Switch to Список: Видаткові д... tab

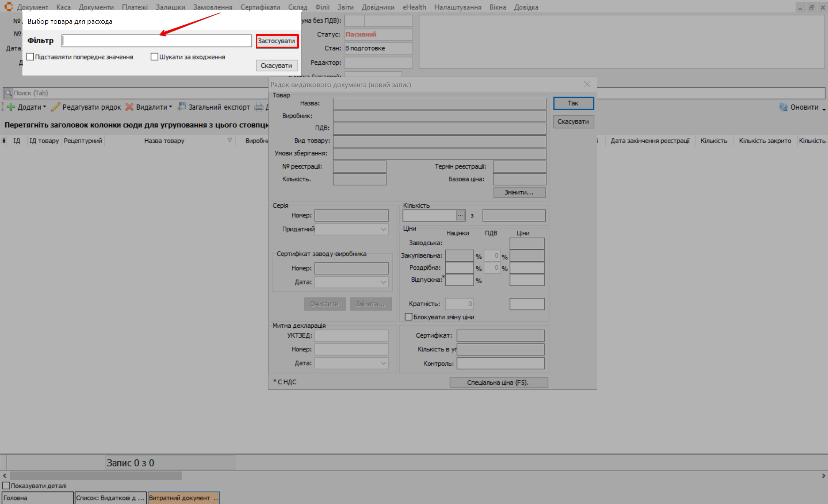click(x=110, y=498)
